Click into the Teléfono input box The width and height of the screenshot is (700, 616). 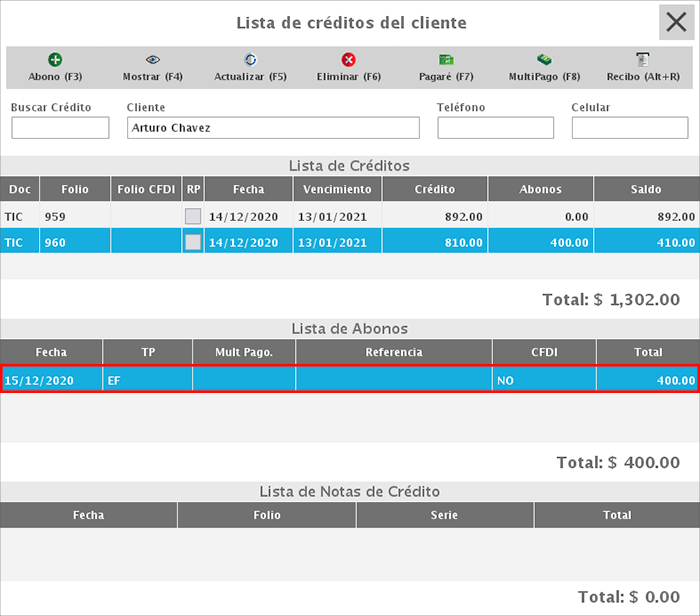pos(495,128)
